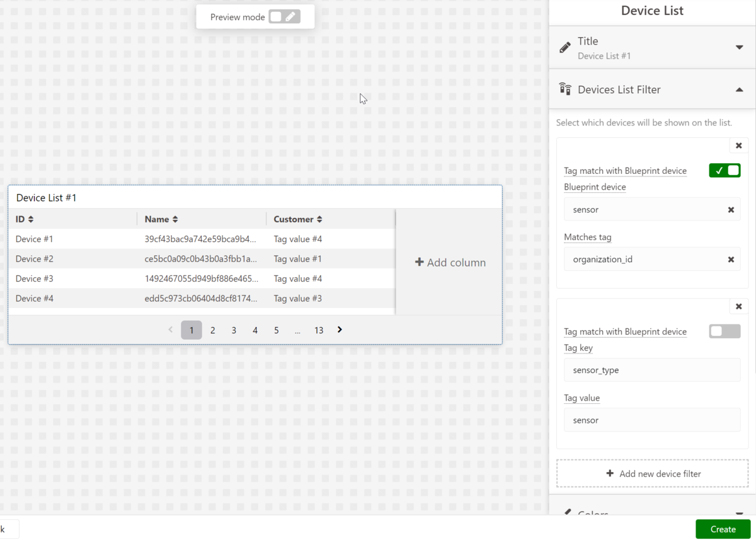Screen dimensions: 756x540
Task: Go to page 2
Action: 213,330
